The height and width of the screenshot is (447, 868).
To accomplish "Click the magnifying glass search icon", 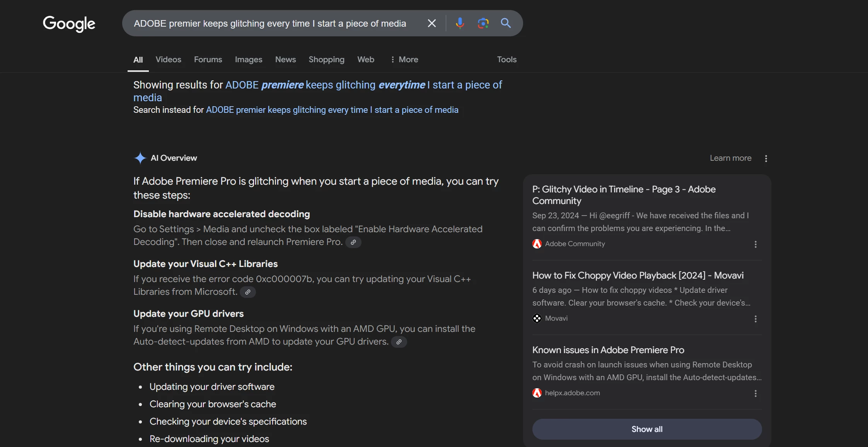I will [x=506, y=24].
